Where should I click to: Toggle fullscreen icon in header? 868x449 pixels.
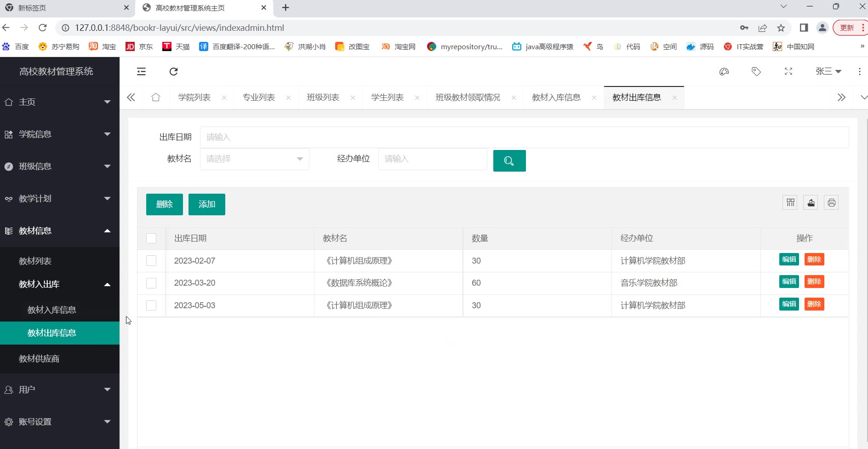coord(788,71)
